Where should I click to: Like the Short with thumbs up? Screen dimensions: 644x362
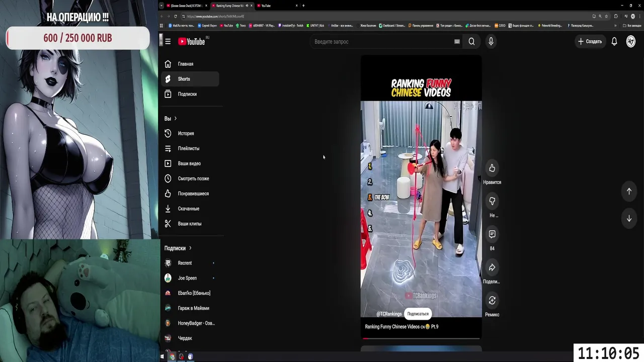pyautogui.click(x=492, y=168)
